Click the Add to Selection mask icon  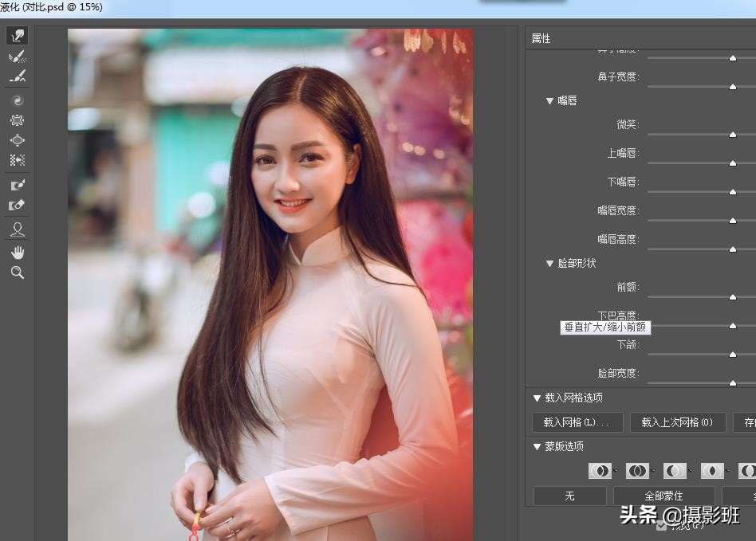pos(637,471)
